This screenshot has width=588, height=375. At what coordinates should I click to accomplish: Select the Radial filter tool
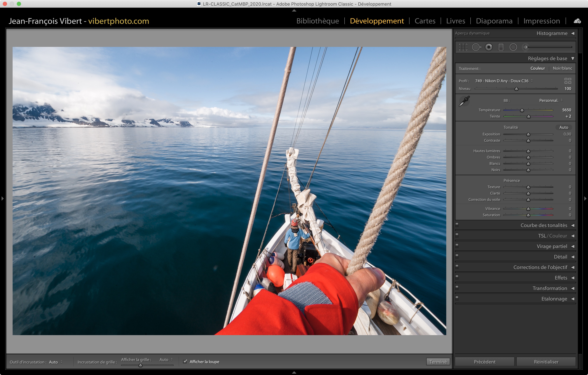(513, 47)
